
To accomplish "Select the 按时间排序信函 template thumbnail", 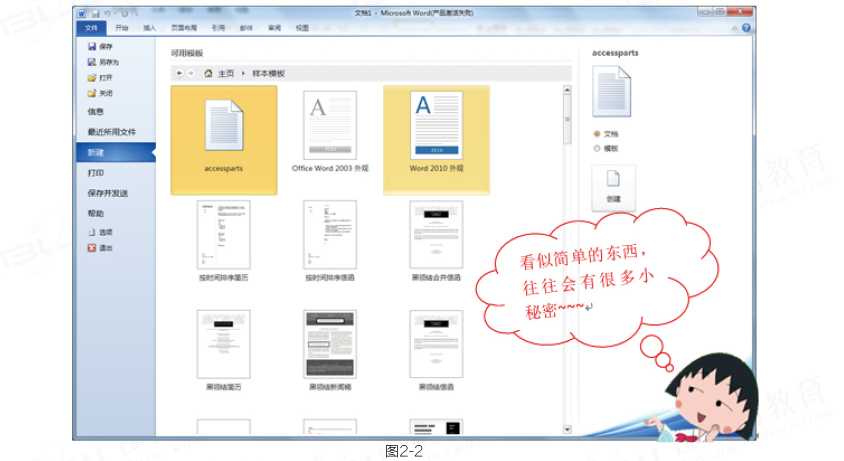I will pos(330,235).
